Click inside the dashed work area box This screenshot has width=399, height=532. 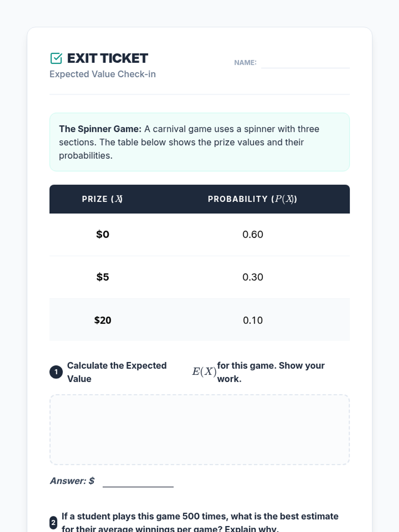pos(199,430)
